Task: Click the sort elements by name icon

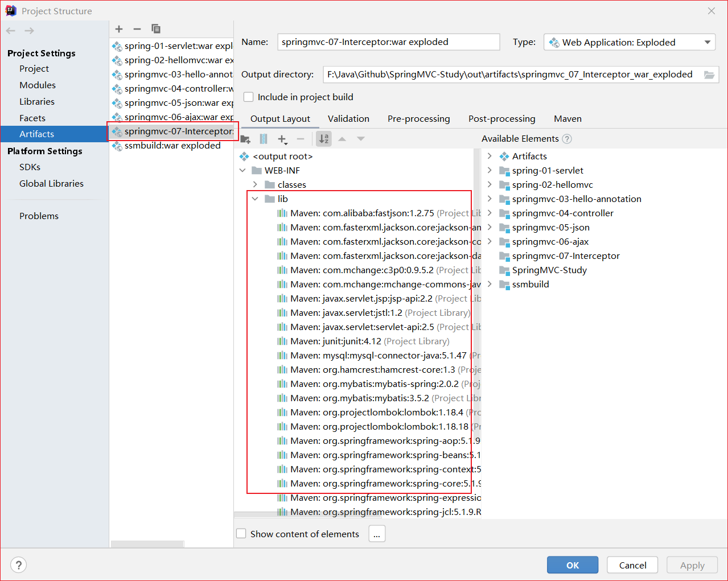Action: click(x=324, y=139)
